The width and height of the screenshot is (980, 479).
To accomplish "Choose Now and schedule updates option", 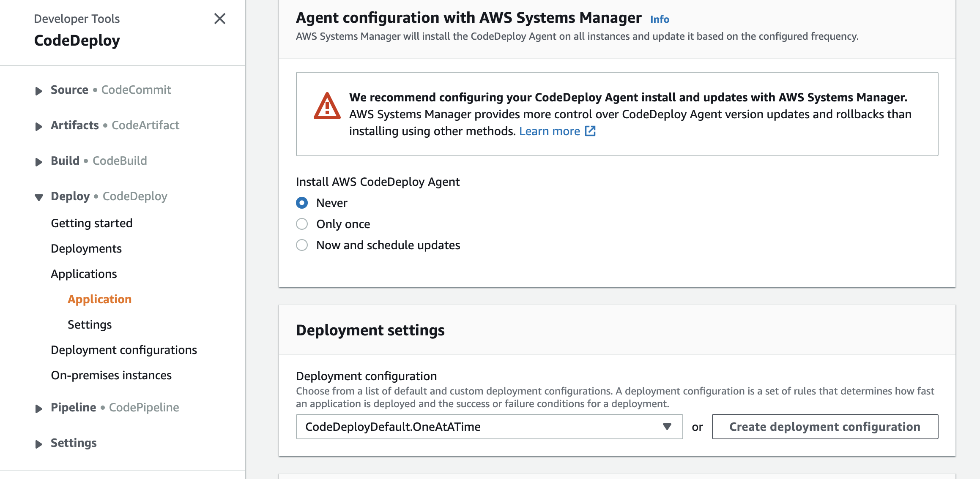I will pos(302,245).
